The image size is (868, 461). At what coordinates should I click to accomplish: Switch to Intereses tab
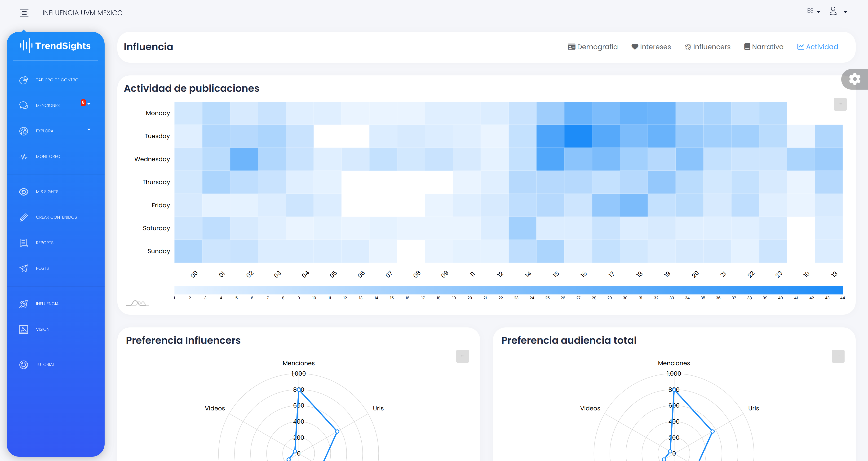coord(651,47)
